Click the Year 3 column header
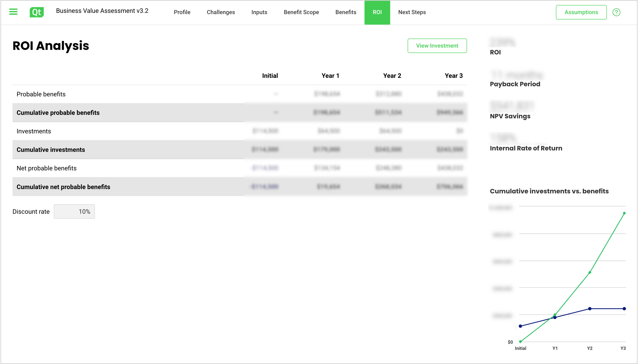 [454, 75]
